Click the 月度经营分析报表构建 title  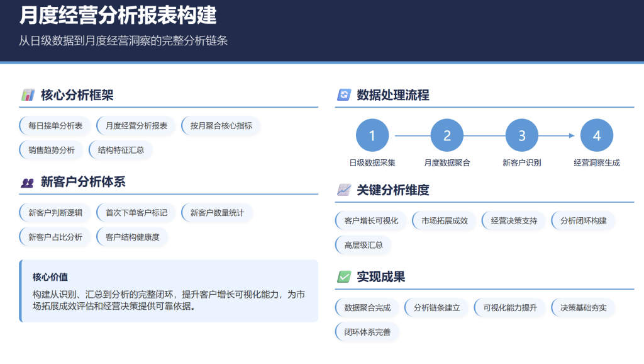click(118, 15)
